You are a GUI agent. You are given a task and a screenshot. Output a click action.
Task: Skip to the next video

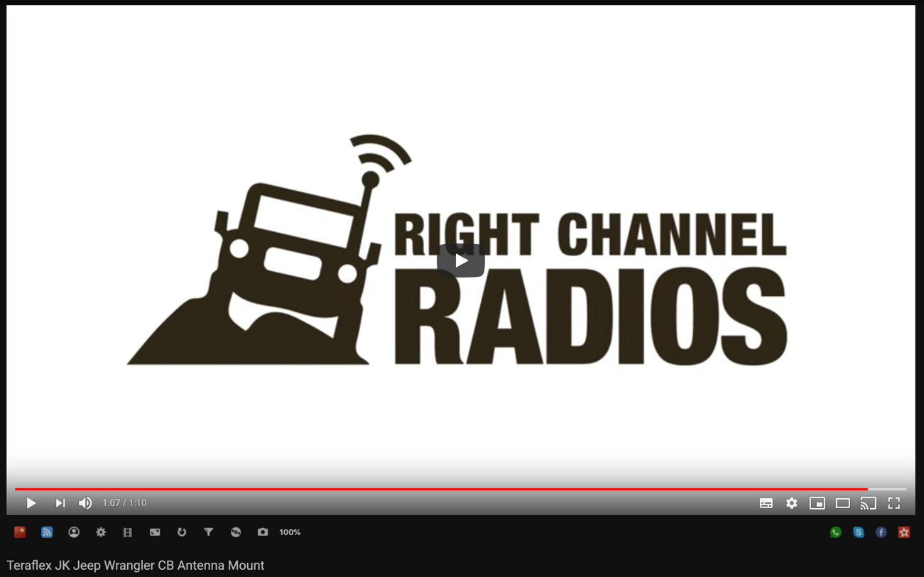click(x=60, y=503)
